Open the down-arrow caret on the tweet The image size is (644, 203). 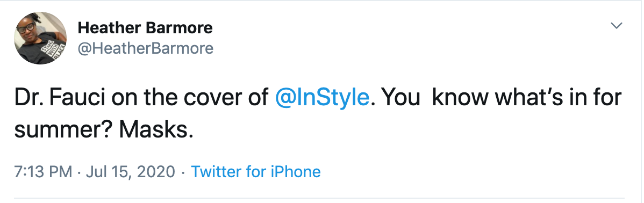click(x=617, y=26)
